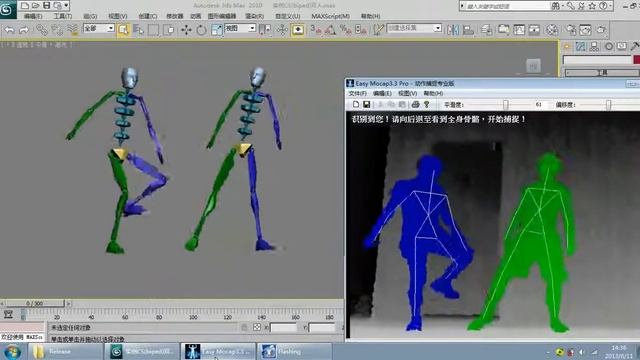Open the reference coordinate system dropdown 视图
Viewport: 640px width, 360px height.
tap(240, 28)
